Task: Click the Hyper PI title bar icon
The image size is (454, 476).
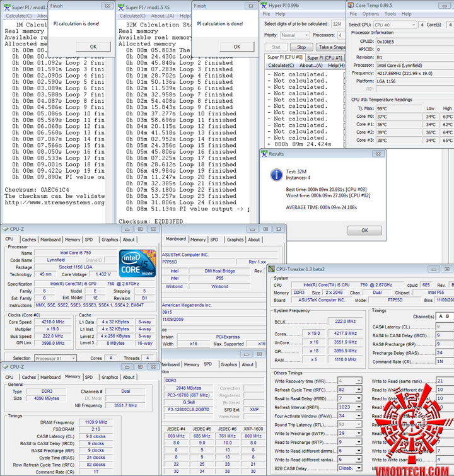Action: click(264, 6)
